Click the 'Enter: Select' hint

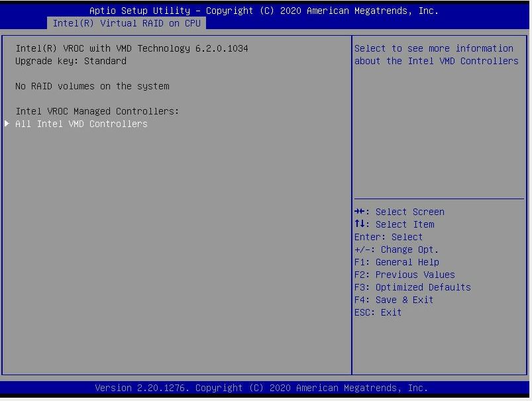coord(388,237)
